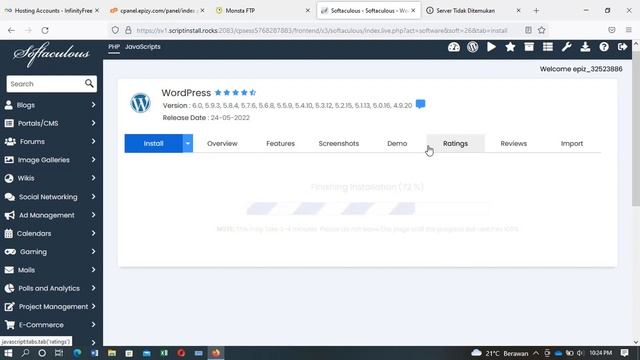
Task: Open Microsoft Edge from the taskbar
Action: 77,353
